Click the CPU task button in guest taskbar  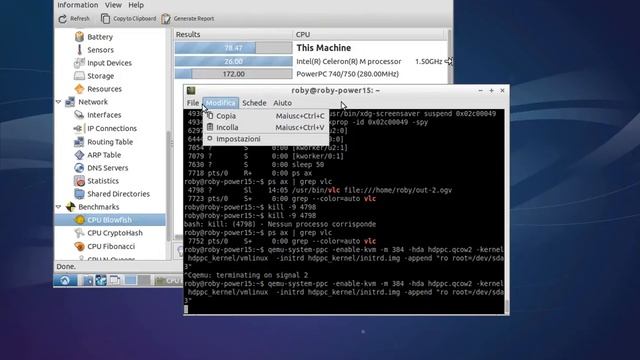click(x=168, y=280)
